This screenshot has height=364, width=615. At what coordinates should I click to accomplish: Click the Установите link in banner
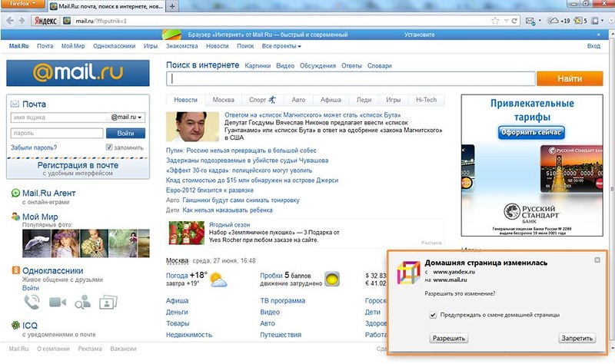coord(419,35)
